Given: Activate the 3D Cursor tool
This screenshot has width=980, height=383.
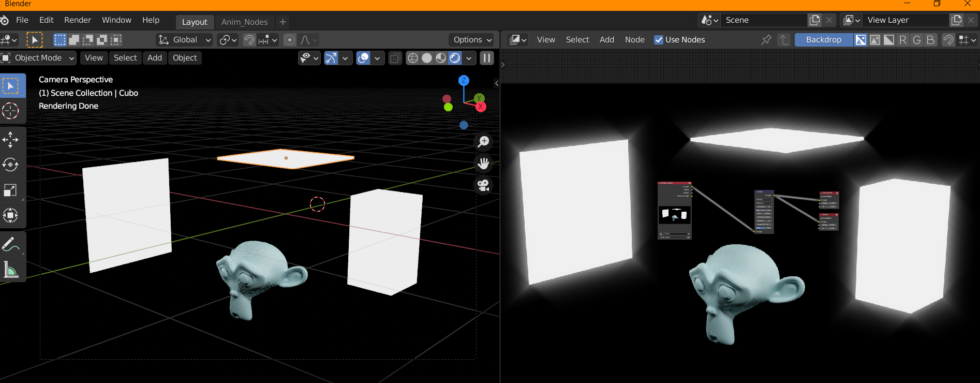Looking at the screenshot, I should click(11, 111).
